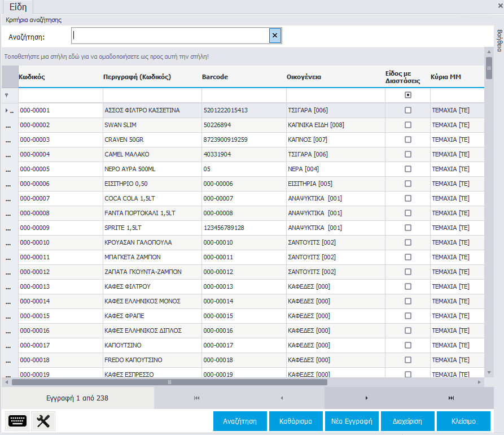The height and width of the screenshot is (435, 504).
Task: Click the Νέα Εγγραφή button
Action: click(x=352, y=421)
